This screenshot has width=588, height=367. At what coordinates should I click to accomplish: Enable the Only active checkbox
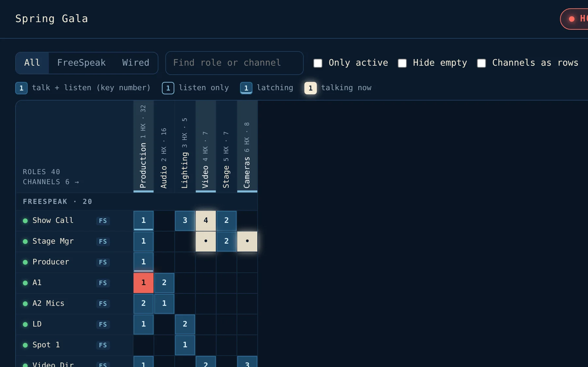click(x=318, y=63)
